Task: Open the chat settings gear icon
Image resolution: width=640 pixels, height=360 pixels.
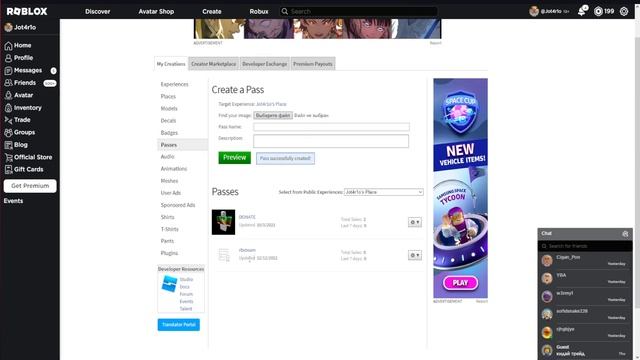Action: (625, 233)
